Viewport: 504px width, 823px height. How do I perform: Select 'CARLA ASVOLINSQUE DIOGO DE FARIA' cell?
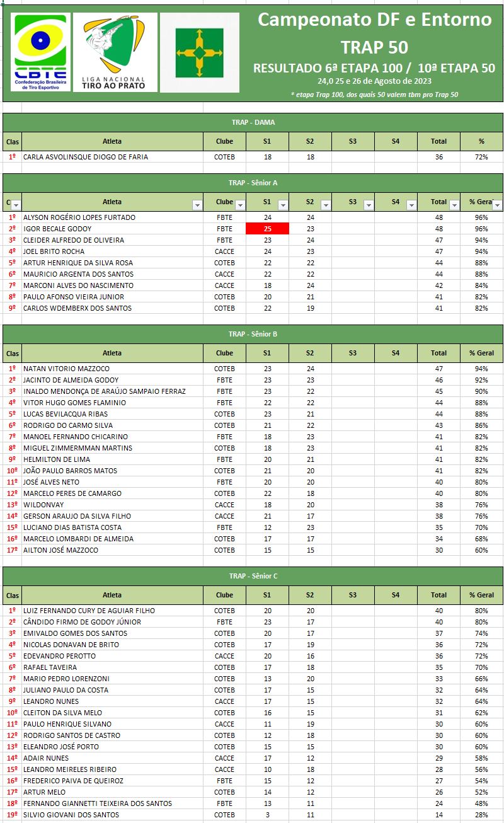click(112, 157)
